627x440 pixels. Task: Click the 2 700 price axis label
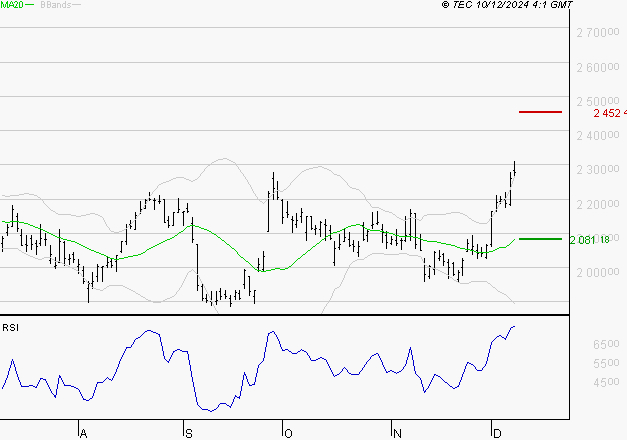click(598, 32)
